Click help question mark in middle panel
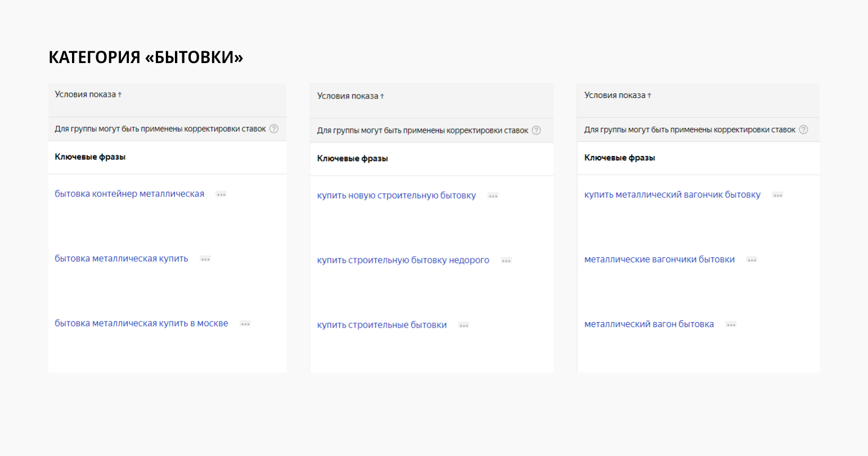Screen dimensions: 868x456 536,131
